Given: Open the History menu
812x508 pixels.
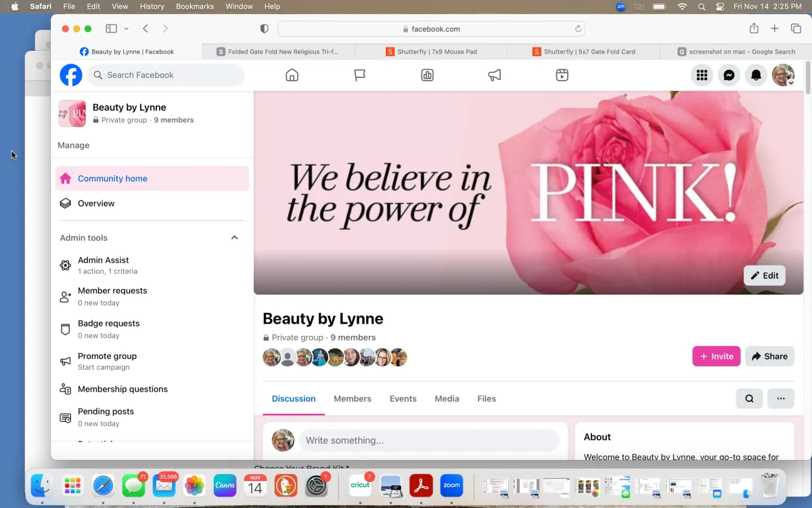Looking at the screenshot, I should coord(152,6).
